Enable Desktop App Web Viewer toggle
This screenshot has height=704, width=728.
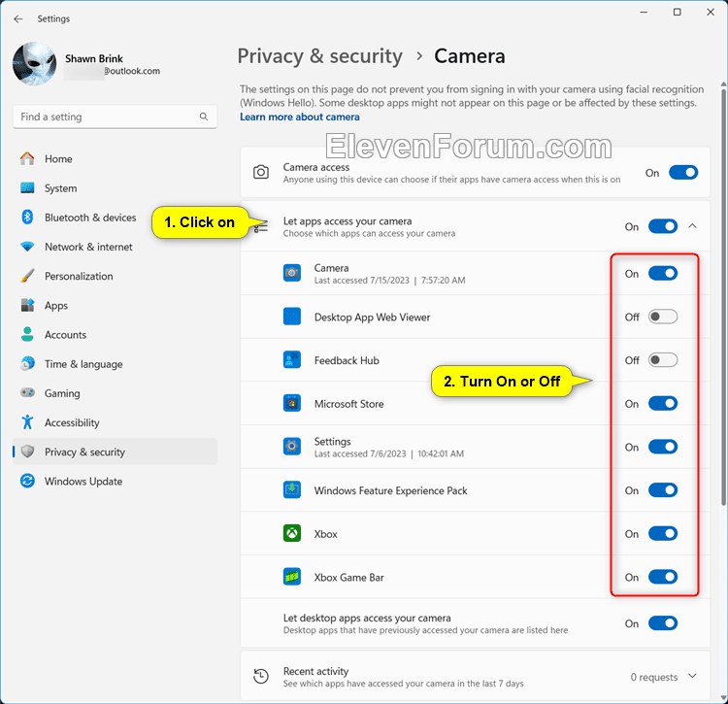point(663,317)
